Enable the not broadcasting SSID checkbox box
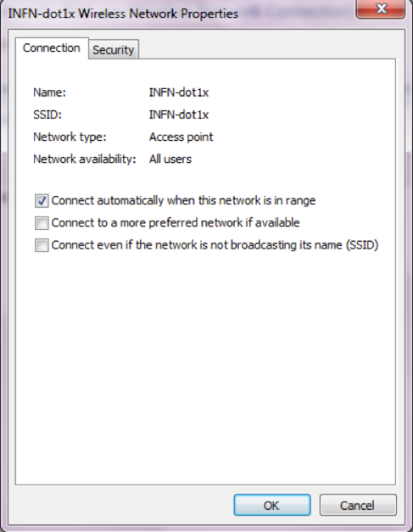The width and height of the screenshot is (413, 532). 42,245
